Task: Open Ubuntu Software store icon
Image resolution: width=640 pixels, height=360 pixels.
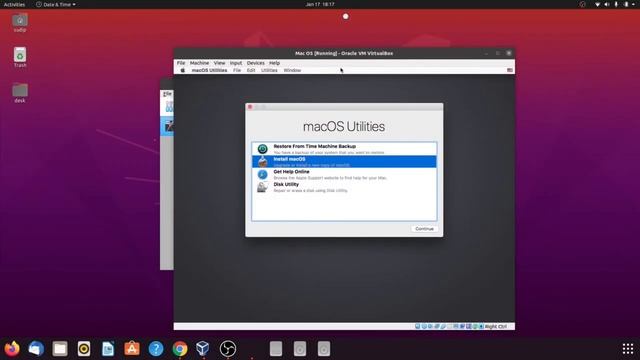Action: click(132, 349)
